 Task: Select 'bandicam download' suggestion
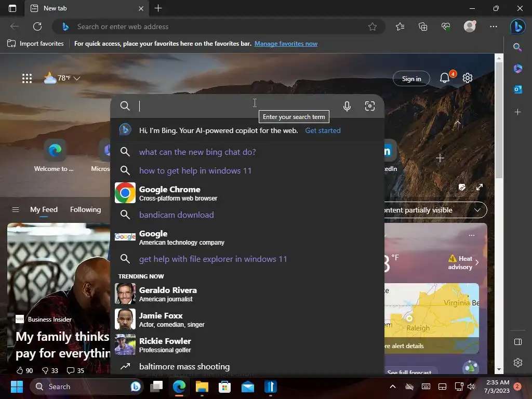247,215
